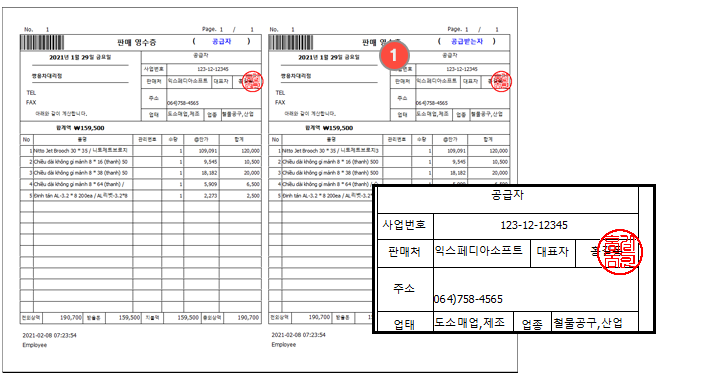Click the 총외상액 value 190,700 on the left receipt
Viewport: 723px width, 382px height.
click(x=248, y=318)
